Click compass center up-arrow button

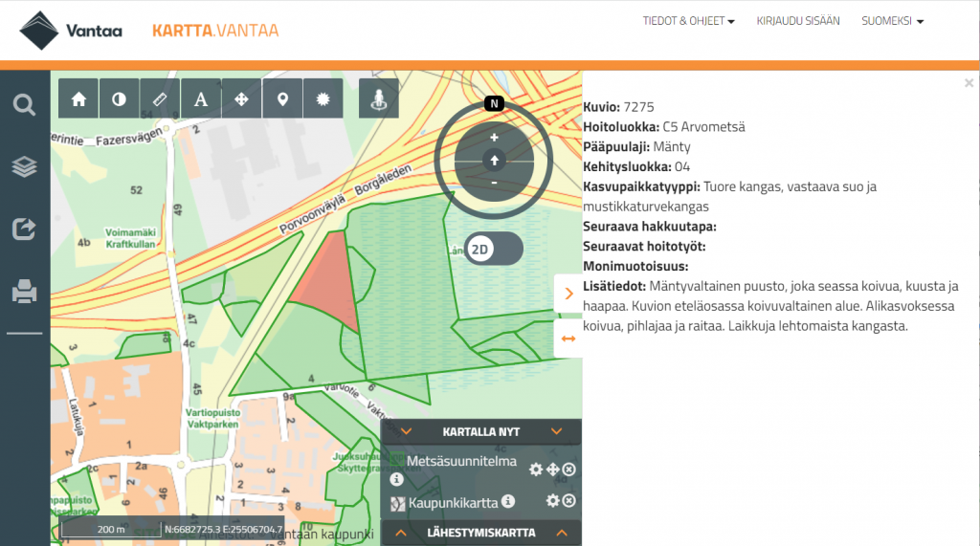pos(494,161)
